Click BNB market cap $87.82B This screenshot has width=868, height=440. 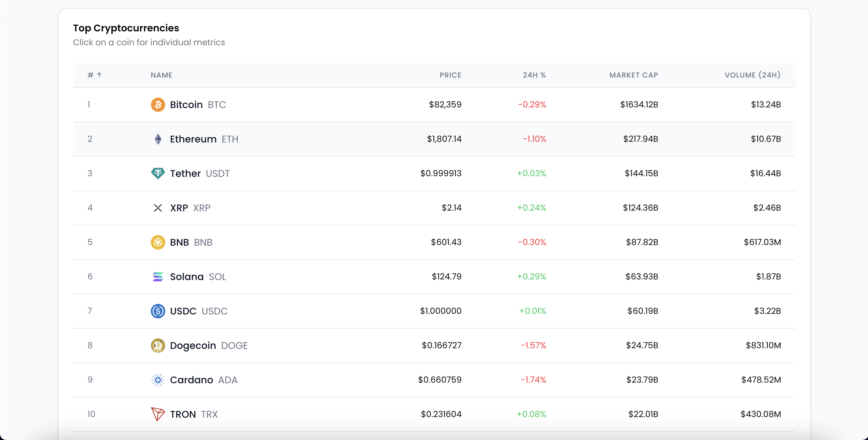pyautogui.click(x=642, y=242)
